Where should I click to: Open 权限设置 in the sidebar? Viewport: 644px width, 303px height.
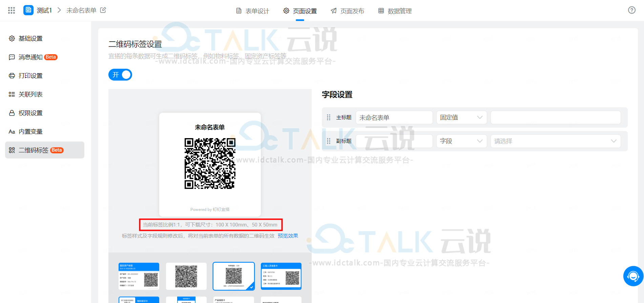pos(45,113)
